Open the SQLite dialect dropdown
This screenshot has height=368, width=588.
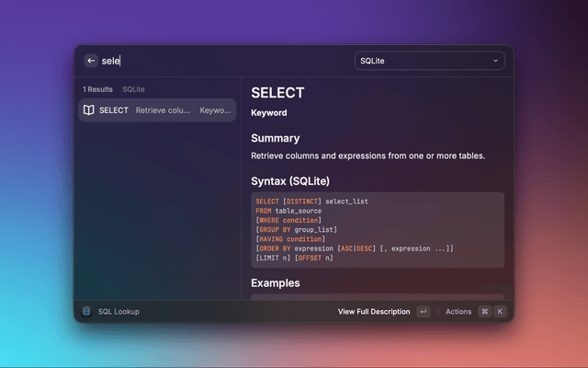pos(429,61)
